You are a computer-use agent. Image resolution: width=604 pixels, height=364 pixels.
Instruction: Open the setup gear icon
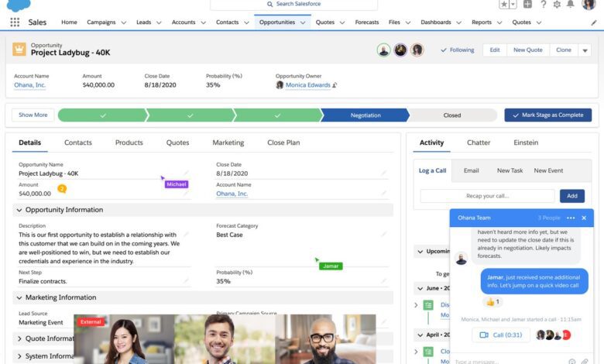pyautogui.click(x=557, y=4)
